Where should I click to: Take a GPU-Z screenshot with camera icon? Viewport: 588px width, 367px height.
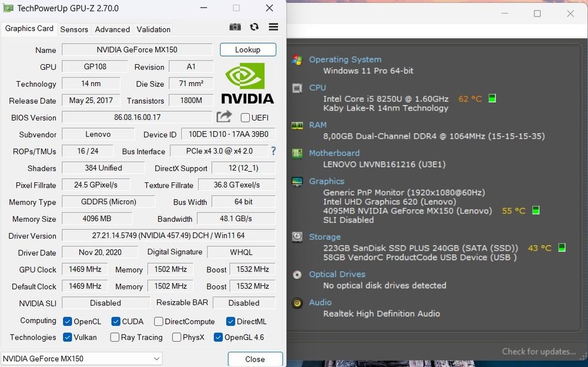point(235,27)
